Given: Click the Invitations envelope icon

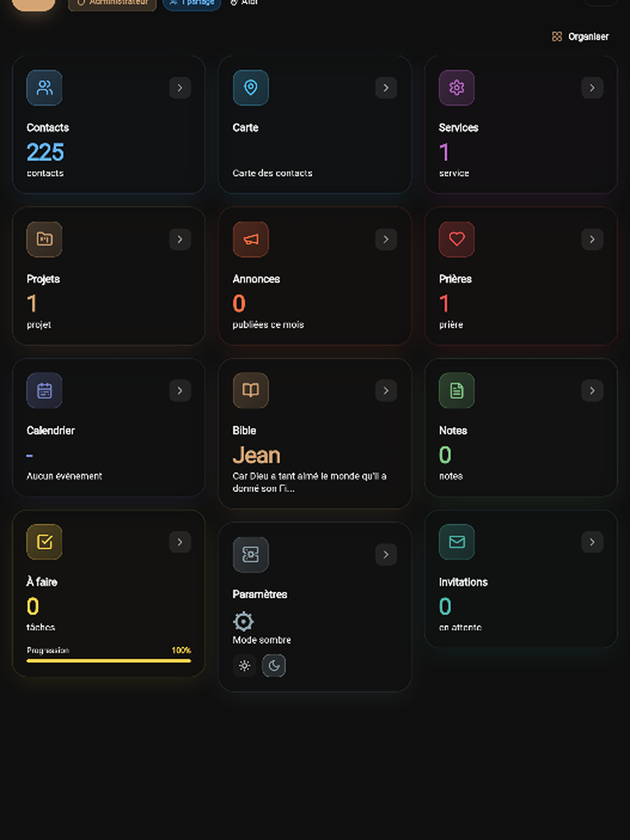Looking at the screenshot, I should (457, 542).
